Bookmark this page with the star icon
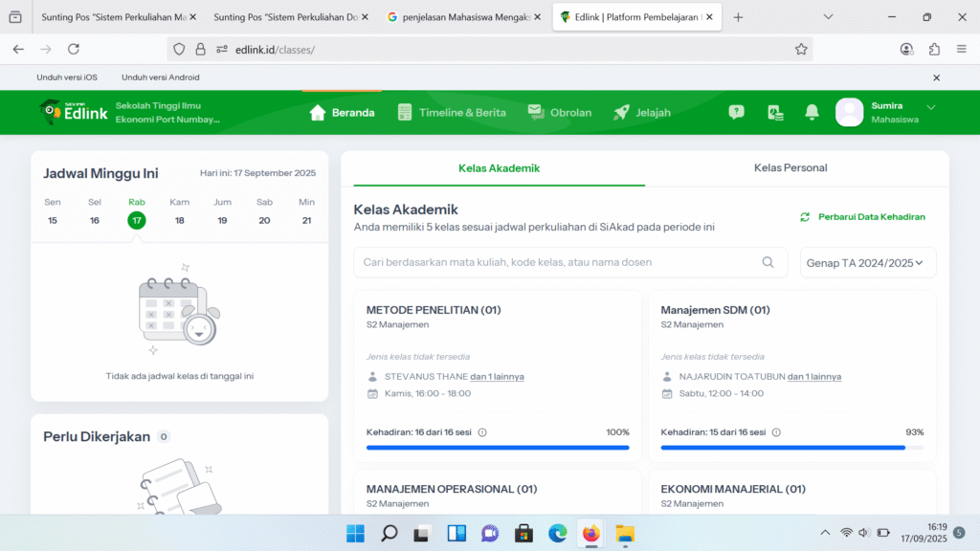Image resolution: width=980 pixels, height=551 pixels. (801, 49)
